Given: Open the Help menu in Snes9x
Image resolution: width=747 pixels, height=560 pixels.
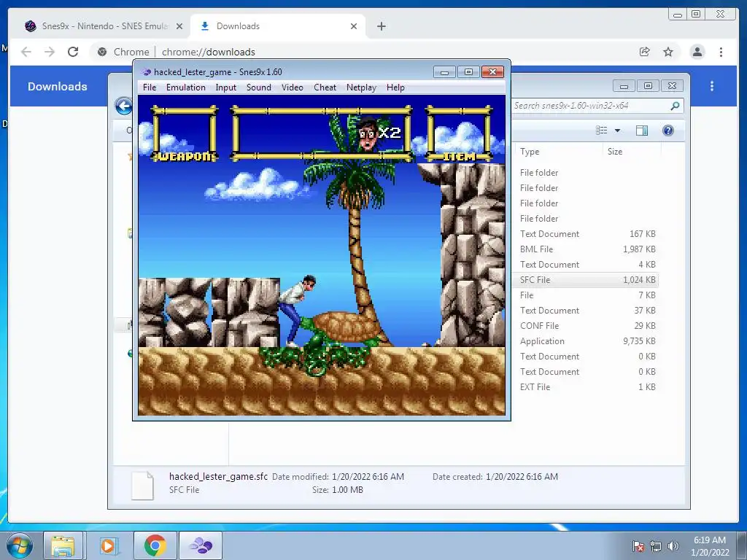Looking at the screenshot, I should coord(395,87).
